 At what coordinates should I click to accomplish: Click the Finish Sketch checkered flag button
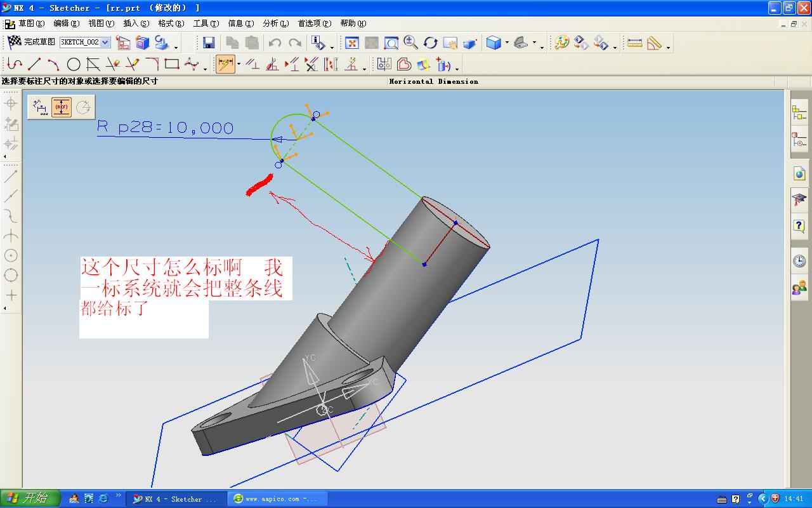(31, 43)
